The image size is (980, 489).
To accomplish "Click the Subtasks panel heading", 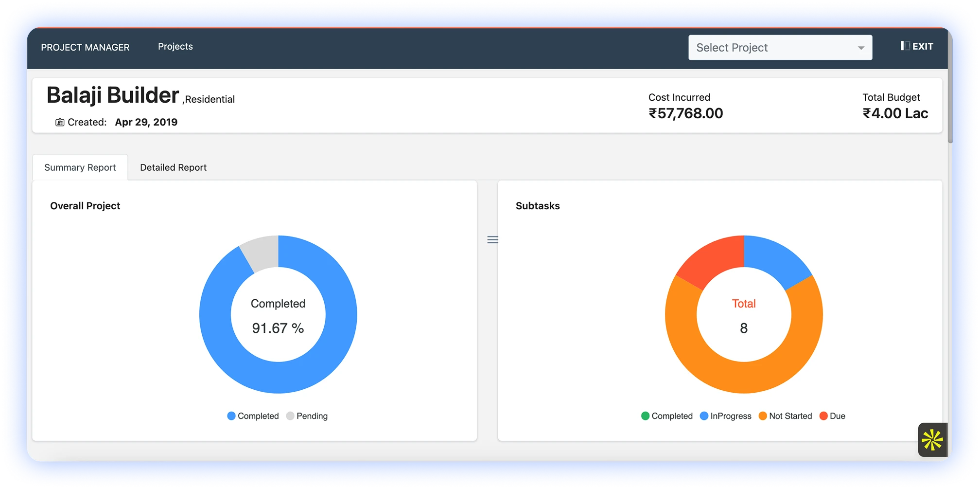I will [x=538, y=206].
